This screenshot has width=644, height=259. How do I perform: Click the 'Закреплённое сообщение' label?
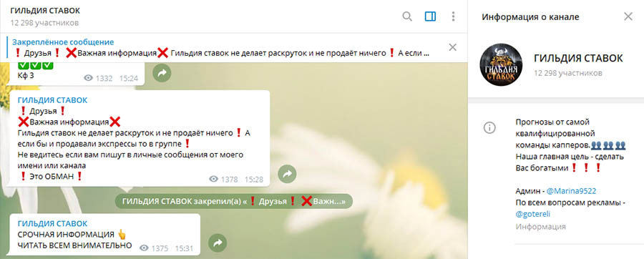tap(63, 42)
